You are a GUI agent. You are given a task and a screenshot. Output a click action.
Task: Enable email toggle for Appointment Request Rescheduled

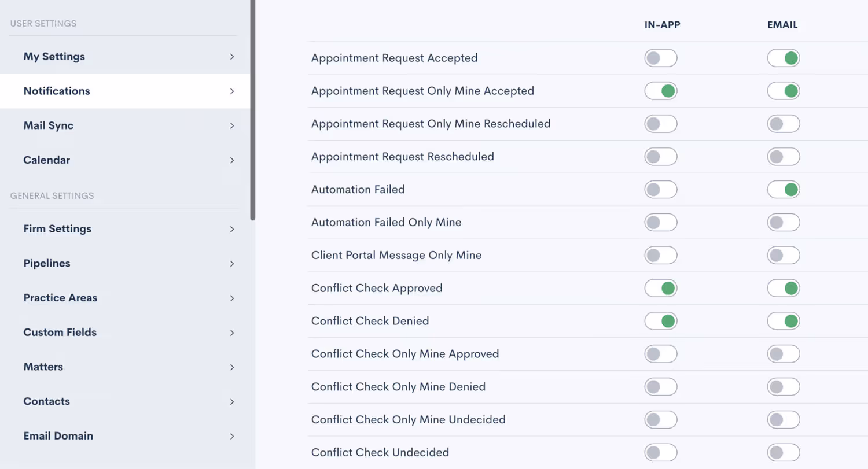click(784, 157)
